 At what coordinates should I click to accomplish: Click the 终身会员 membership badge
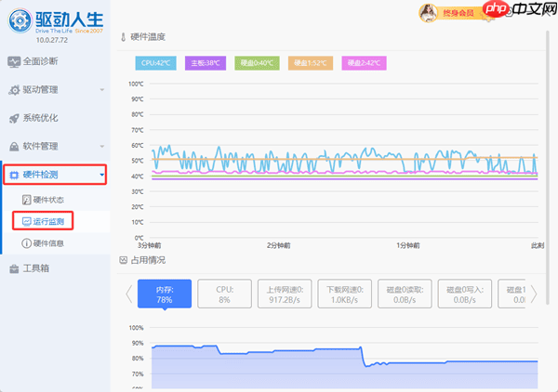(x=458, y=13)
